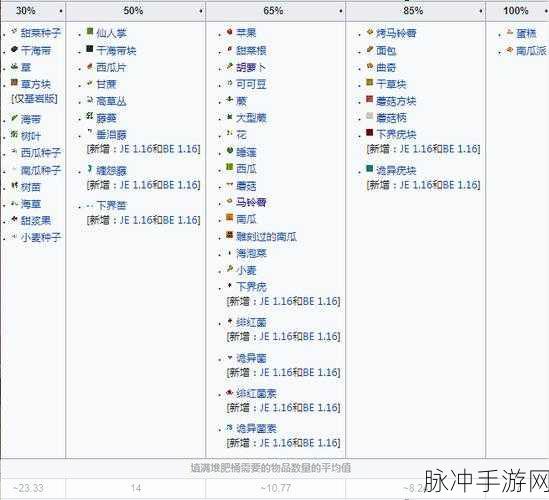Click the dried kelp block icon beside 干海带块
The image size is (549, 500).
[90, 48]
